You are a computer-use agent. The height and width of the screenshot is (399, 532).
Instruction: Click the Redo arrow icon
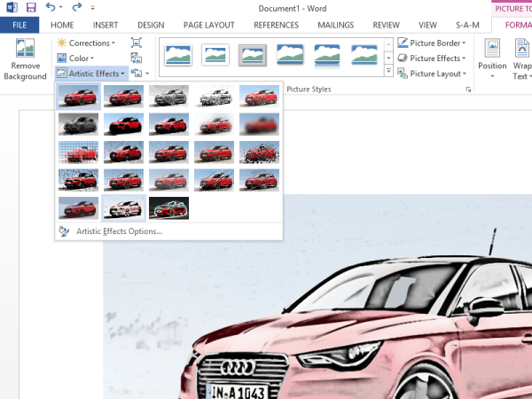coord(76,7)
